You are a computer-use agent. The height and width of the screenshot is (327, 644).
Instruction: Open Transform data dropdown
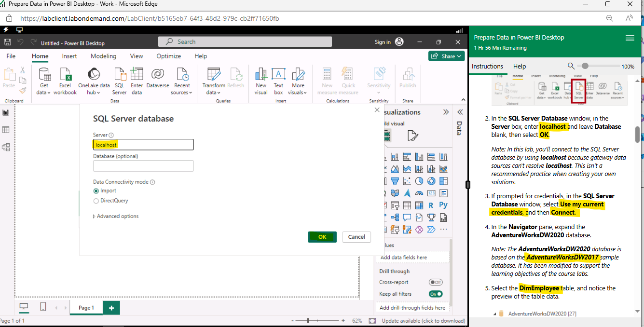click(x=219, y=93)
